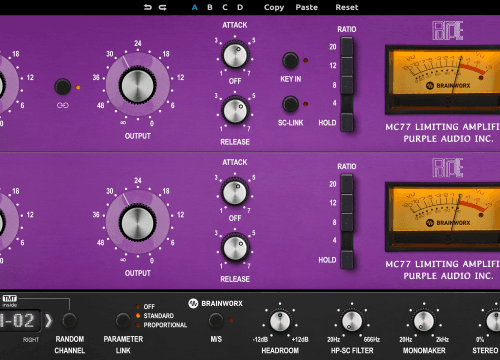Click the HP-SC FILTER knob
This screenshot has width=500, height=360.
(x=352, y=321)
